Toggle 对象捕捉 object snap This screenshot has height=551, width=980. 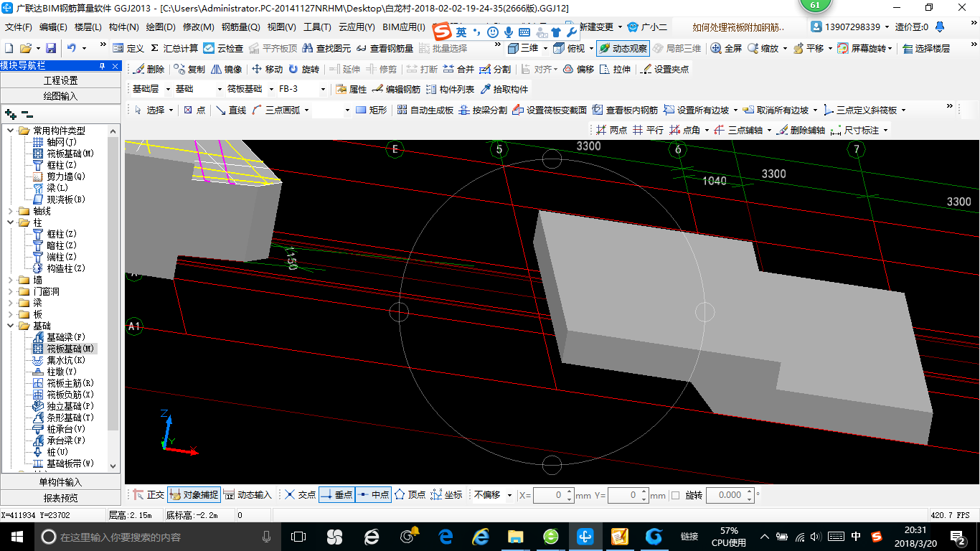[x=194, y=494]
